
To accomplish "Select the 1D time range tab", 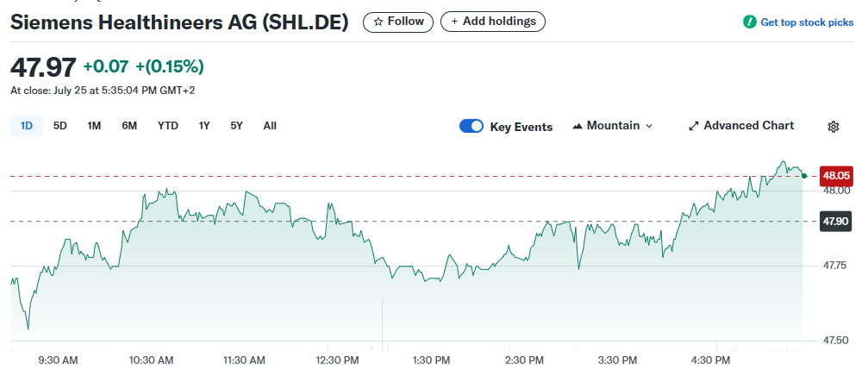I will (x=27, y=126).
